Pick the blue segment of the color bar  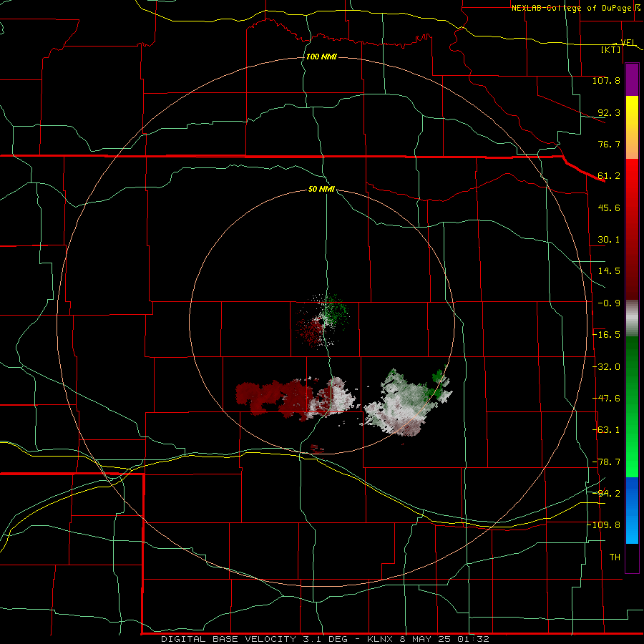tap(632, 510)
